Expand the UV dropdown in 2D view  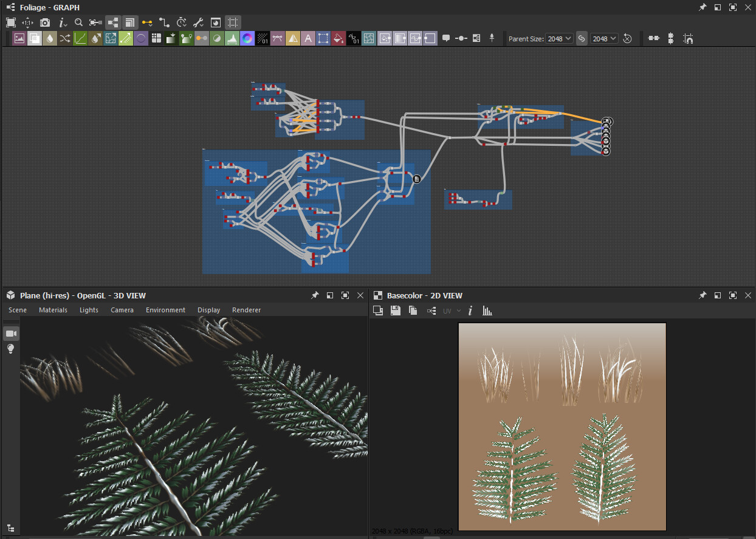(x=452, y=311)
